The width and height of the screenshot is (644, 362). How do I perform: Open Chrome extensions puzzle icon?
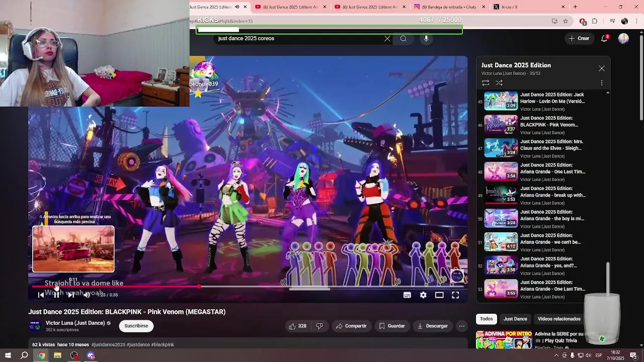[x=595, y=21]
